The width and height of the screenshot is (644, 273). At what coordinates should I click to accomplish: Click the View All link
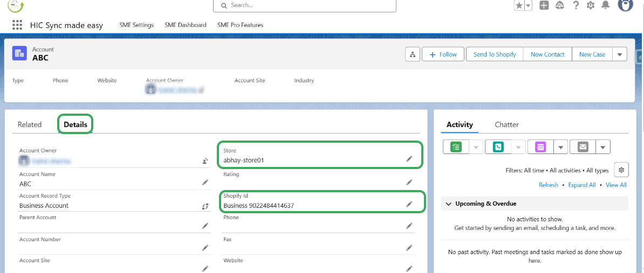point(616,185)
